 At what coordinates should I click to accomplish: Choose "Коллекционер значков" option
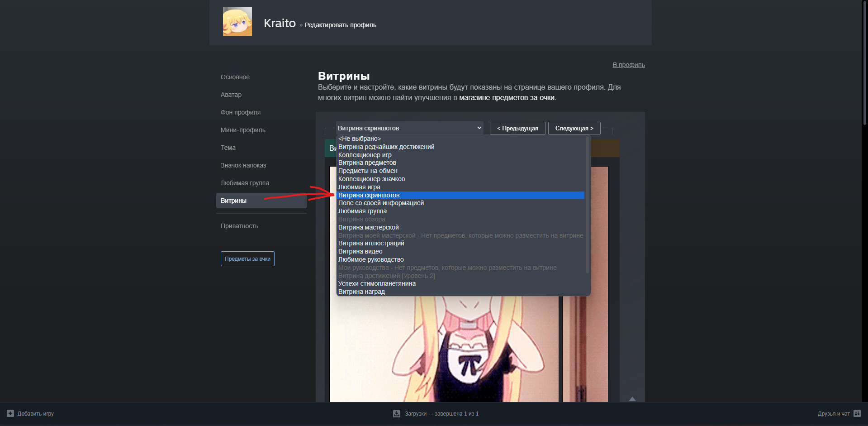tap(461, 179)
